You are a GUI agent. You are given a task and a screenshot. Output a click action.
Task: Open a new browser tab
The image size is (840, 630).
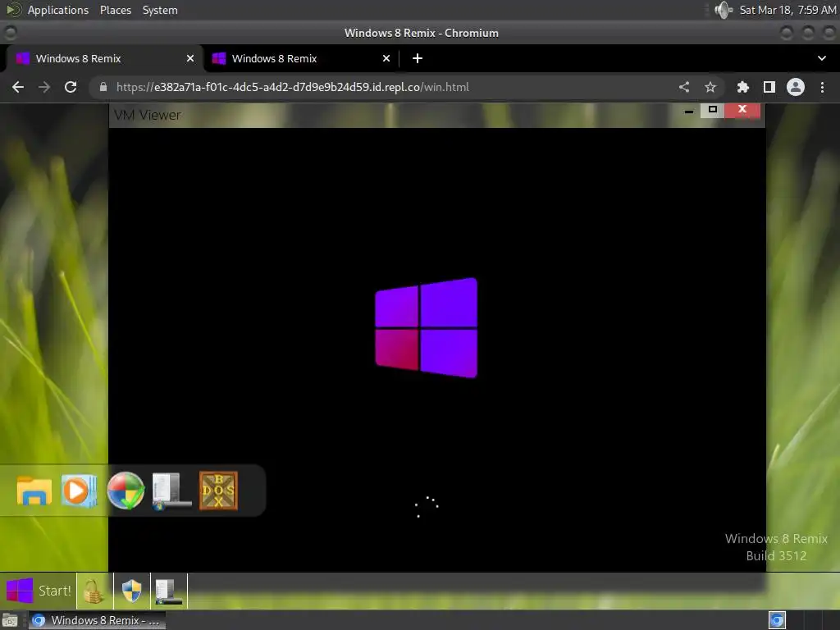pyautogui.click(x=418, y=58)
